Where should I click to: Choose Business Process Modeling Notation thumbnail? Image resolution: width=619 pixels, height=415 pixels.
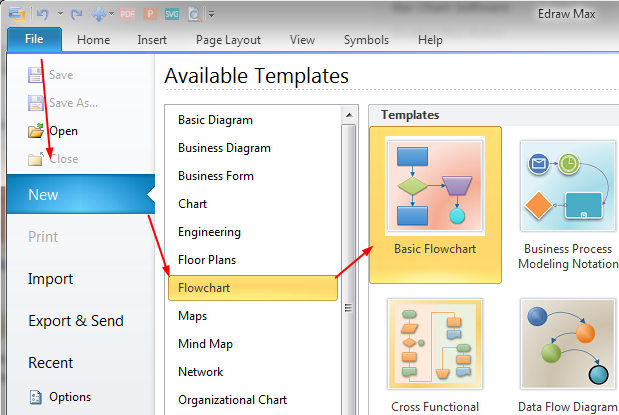coord(568,186)
